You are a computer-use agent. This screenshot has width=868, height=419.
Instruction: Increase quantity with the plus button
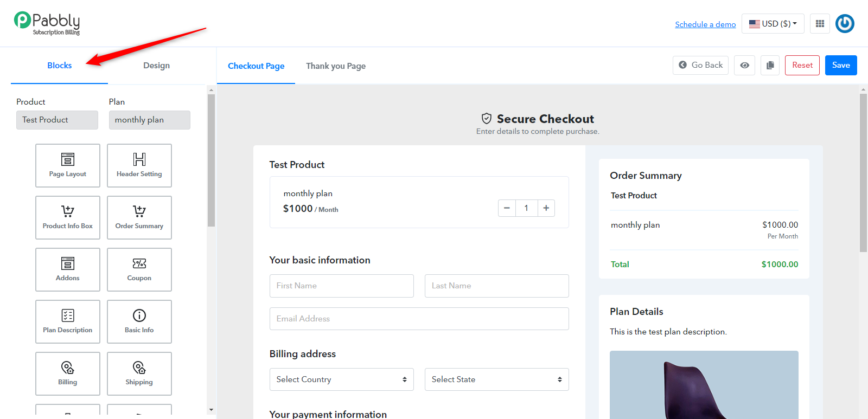tap(546, 208)
